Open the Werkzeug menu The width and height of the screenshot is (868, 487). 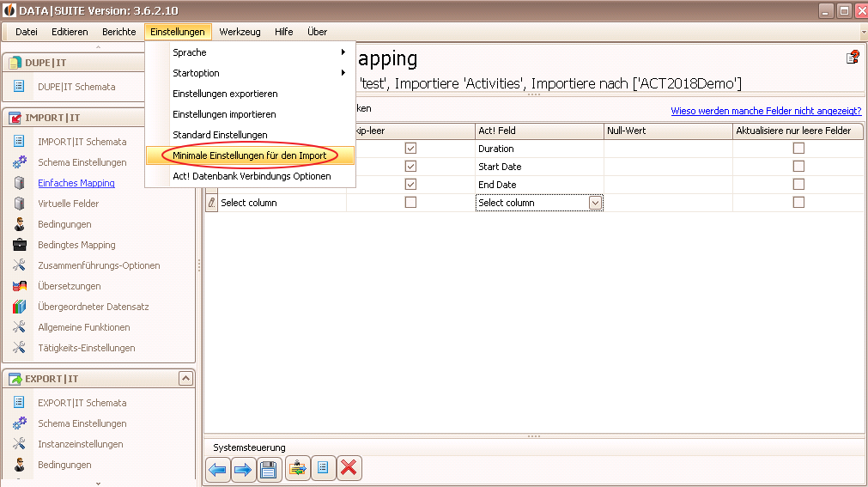[x=240, y=32]
